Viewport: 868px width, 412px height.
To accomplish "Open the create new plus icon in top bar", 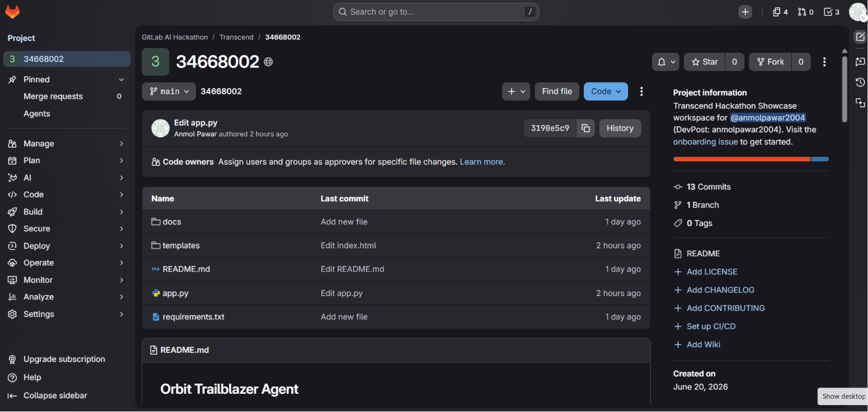I will (x=745, y=12).
